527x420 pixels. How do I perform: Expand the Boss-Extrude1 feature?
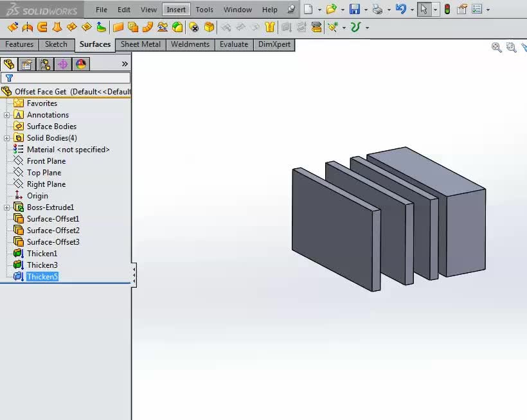[7, 207]
